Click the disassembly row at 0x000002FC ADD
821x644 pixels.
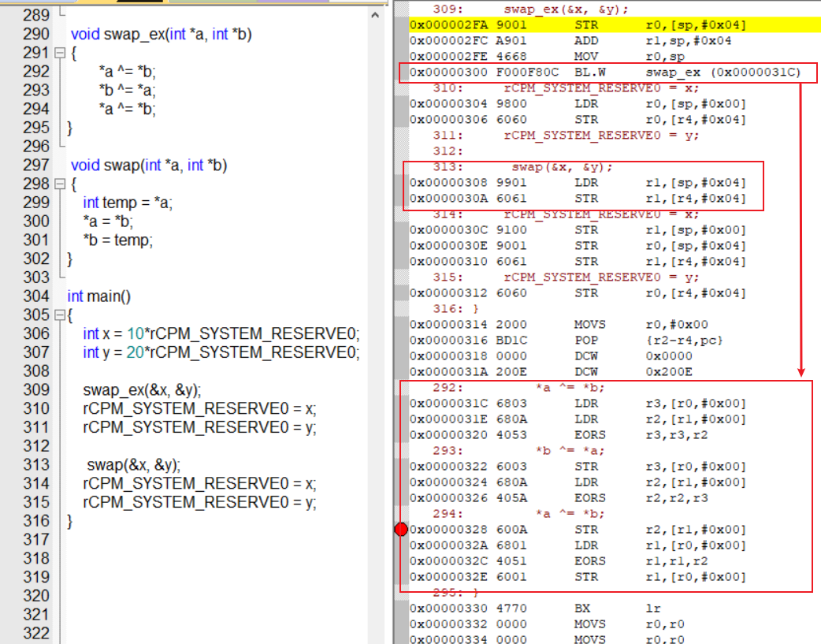point(615,40)
